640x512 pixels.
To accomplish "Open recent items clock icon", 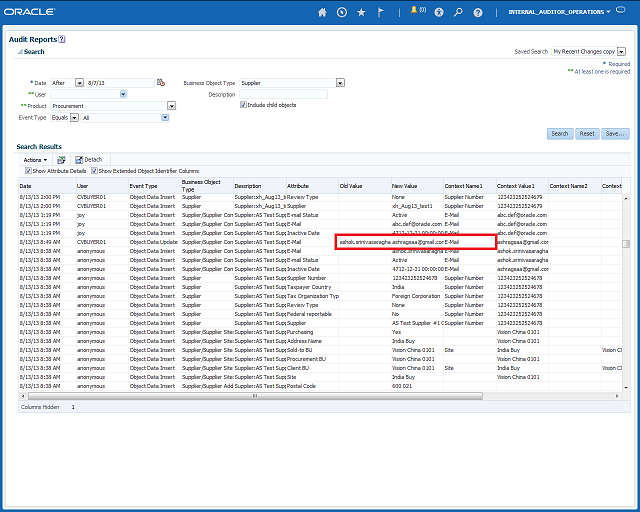I will click(x=342, y=12).
